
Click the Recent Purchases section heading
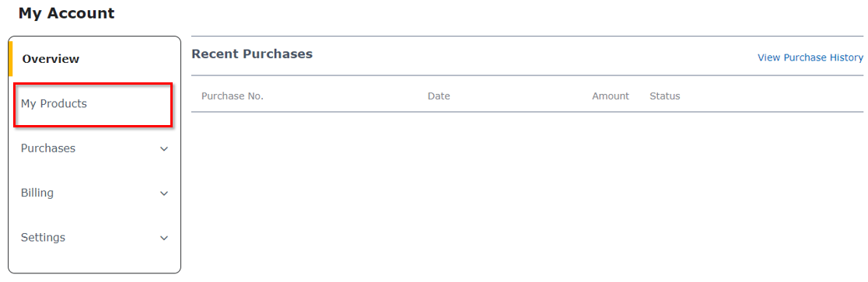coord(252,54)
